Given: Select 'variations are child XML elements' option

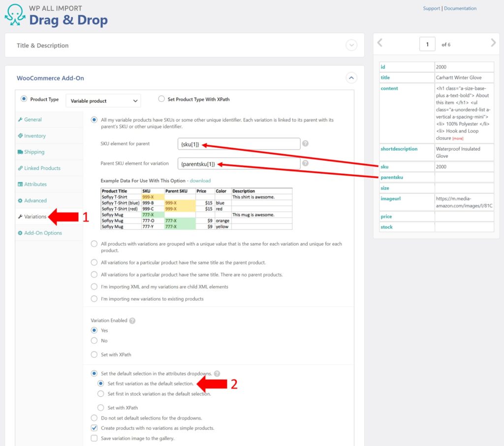Looking at the screenshot, I should [94, 287].
